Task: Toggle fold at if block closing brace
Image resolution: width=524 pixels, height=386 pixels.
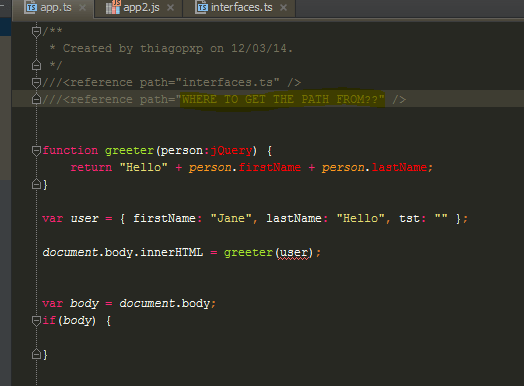Action: coord(36,354)
